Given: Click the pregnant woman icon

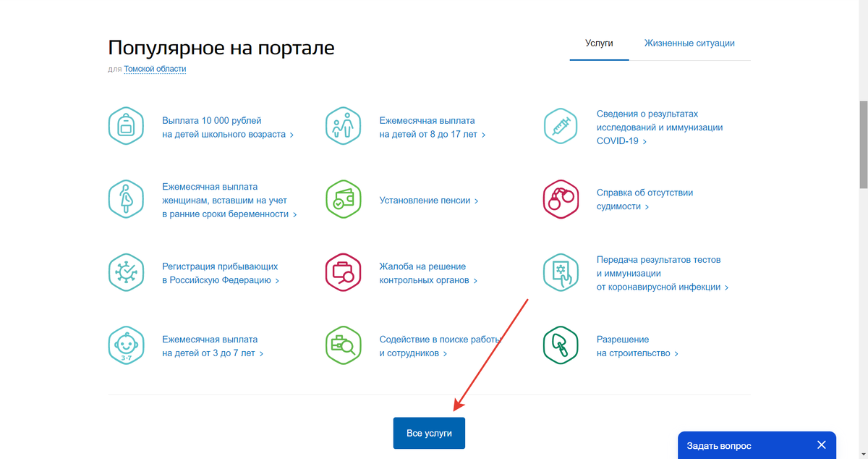Looking at the screenshot, I should pyautogui.click(x=126, y=199).
